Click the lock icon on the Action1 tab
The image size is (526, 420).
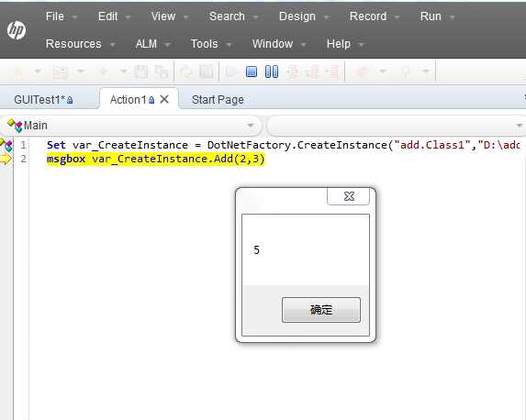(x=151, y=100)
